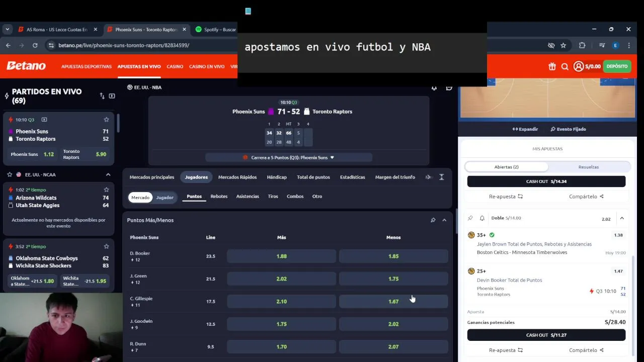Open Chrome three-dot menu

629,45
